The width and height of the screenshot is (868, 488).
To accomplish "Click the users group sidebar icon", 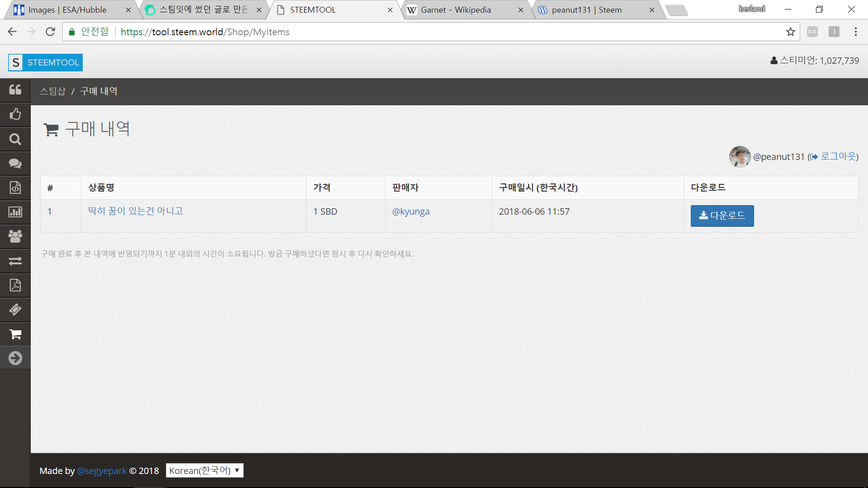I will click(x=15, y=236).
